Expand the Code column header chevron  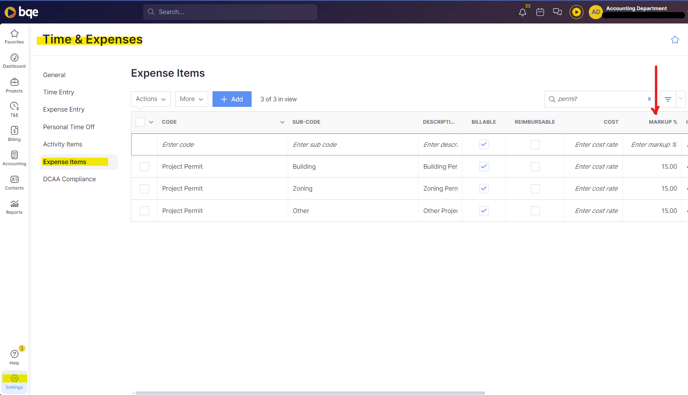[x=282, y=122]
